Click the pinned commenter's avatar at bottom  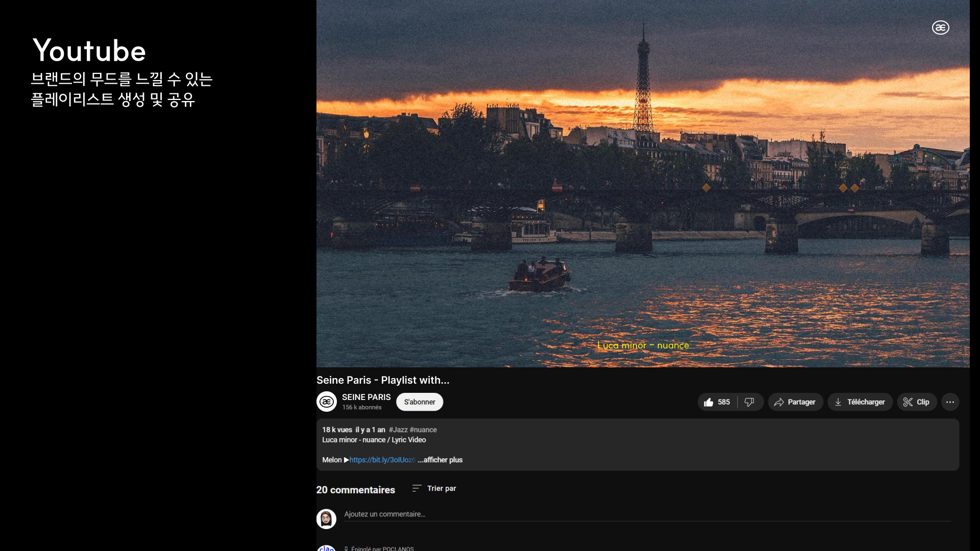coord(326,548)
